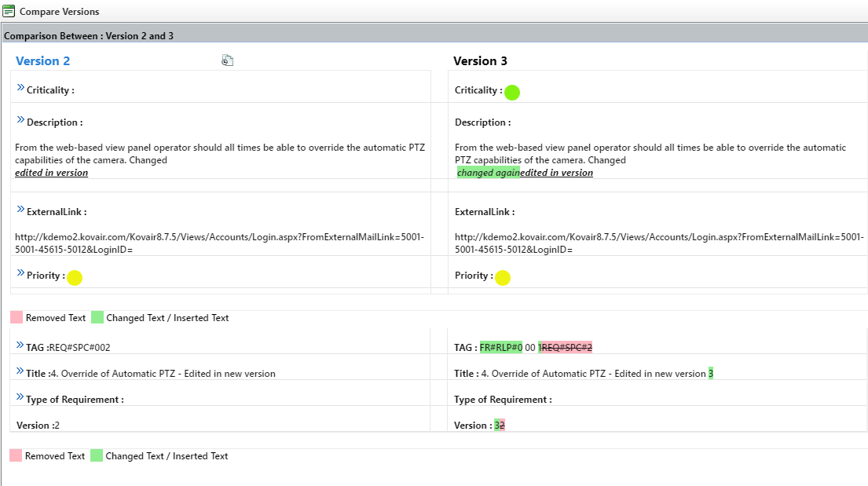Click the green Criticality dot in Version 3

click(512, 93)
